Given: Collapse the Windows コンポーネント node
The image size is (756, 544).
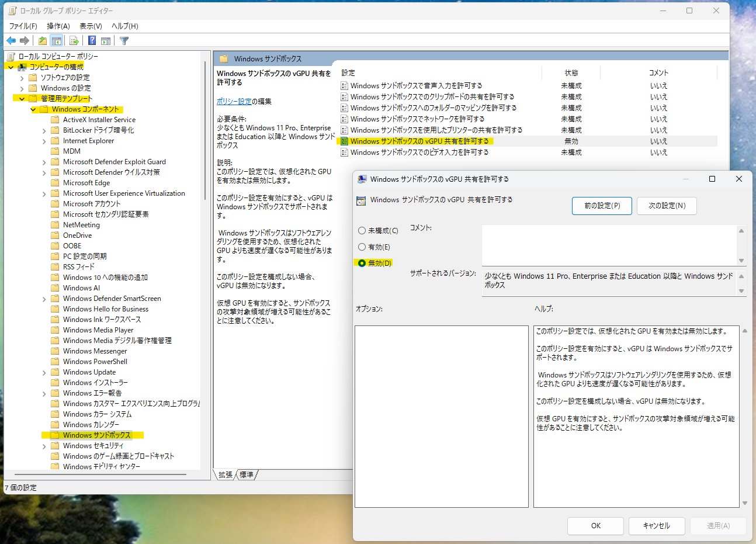Looking at the screenshot, I should click(33, 109).
